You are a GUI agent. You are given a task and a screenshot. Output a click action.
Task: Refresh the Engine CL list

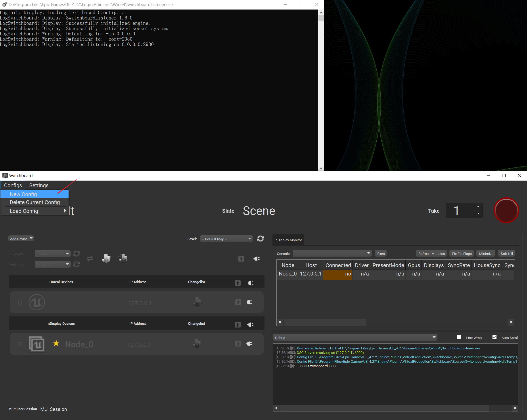pos(77,254)
